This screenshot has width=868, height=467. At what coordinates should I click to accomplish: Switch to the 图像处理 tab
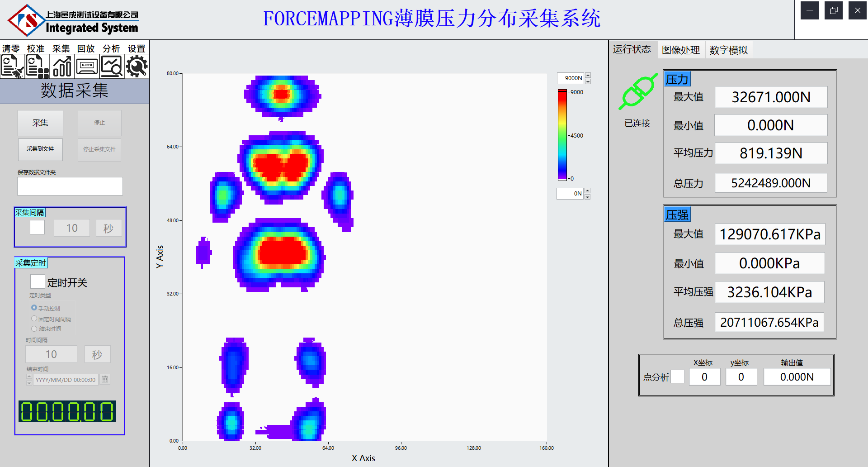click(x=680, y=50)
